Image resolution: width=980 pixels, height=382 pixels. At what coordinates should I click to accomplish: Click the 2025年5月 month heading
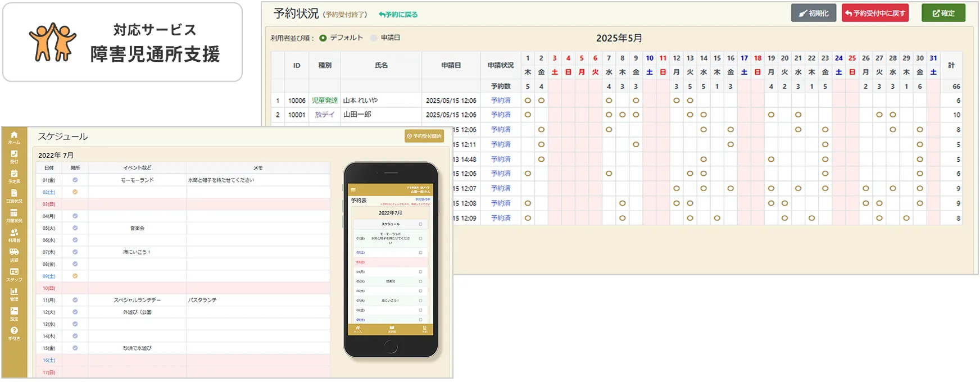(619, 38)
